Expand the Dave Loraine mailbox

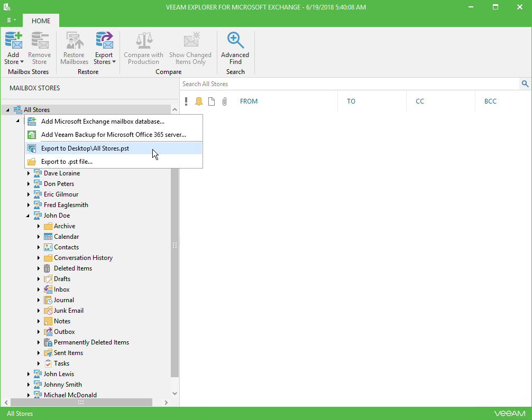click(29, 173)
